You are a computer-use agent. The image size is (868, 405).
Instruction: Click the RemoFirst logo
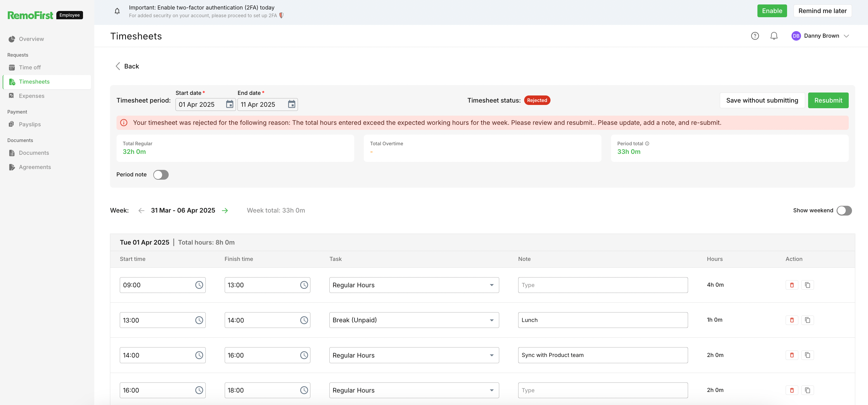(x=30, y=15)
